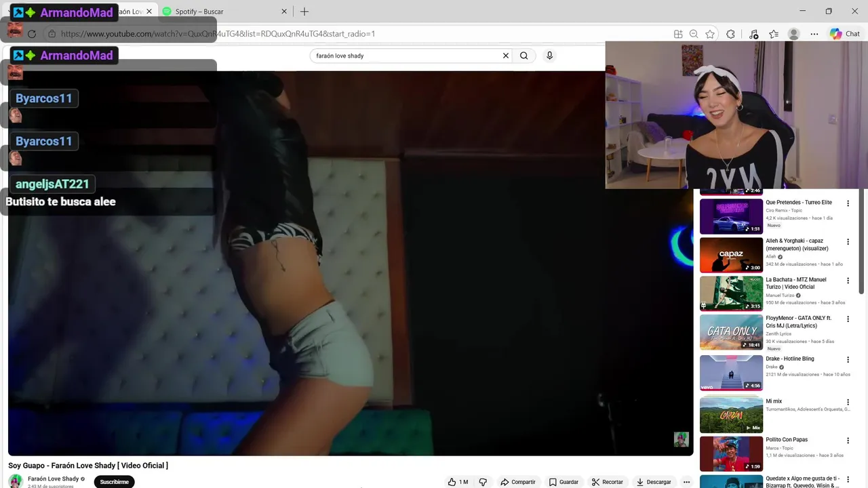
Task: Open Faraón Love Shady channel avatar
Action: [15, 481]
